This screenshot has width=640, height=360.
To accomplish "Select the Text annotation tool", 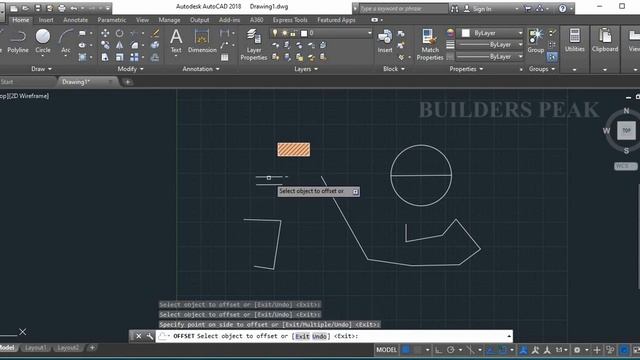I will click(176, 42).
